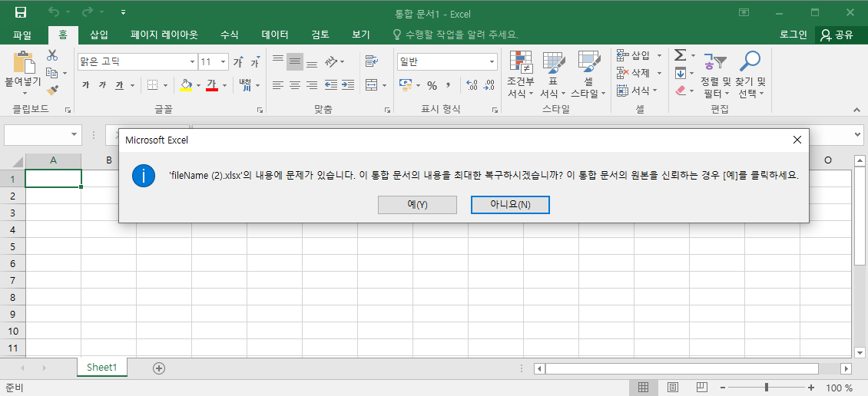Toggle middle align icon

click(295, 61)
